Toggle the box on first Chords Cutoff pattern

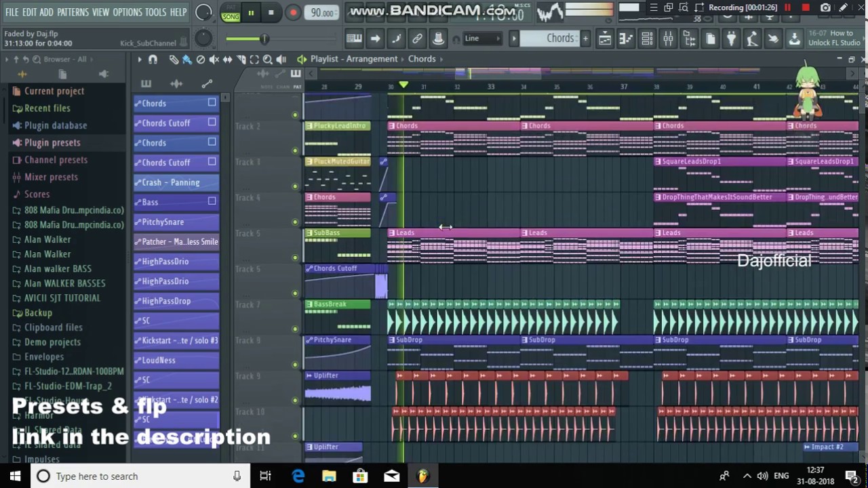[x=212, y=123]
